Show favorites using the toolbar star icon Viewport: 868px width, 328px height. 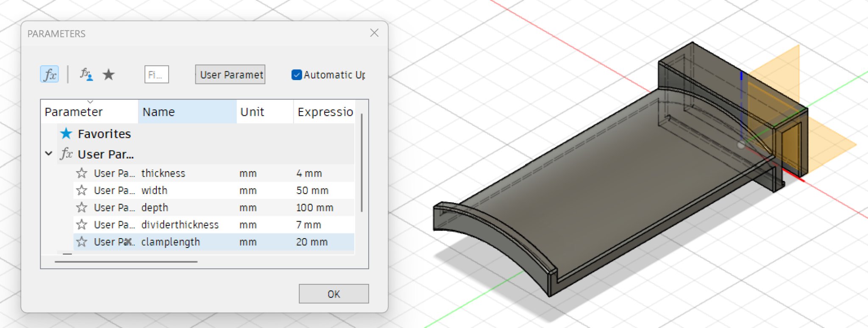click(x=108, y=75)
